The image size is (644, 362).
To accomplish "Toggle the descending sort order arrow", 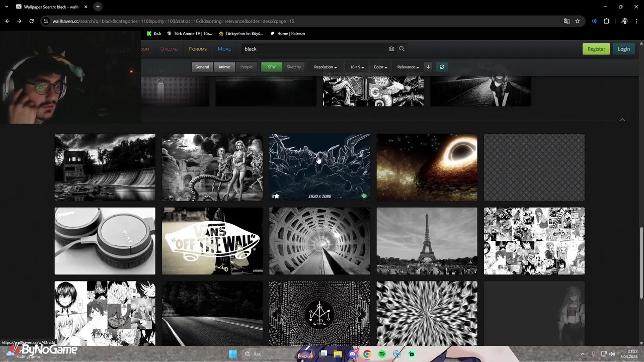I will [428, 67].
